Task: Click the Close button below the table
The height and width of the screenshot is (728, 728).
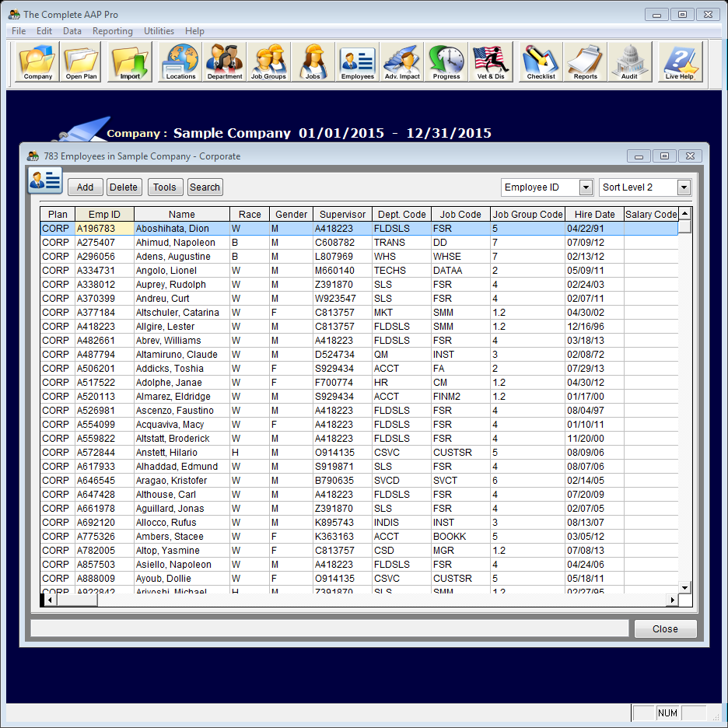Action: pyautogui.click(x=665, y=628)
